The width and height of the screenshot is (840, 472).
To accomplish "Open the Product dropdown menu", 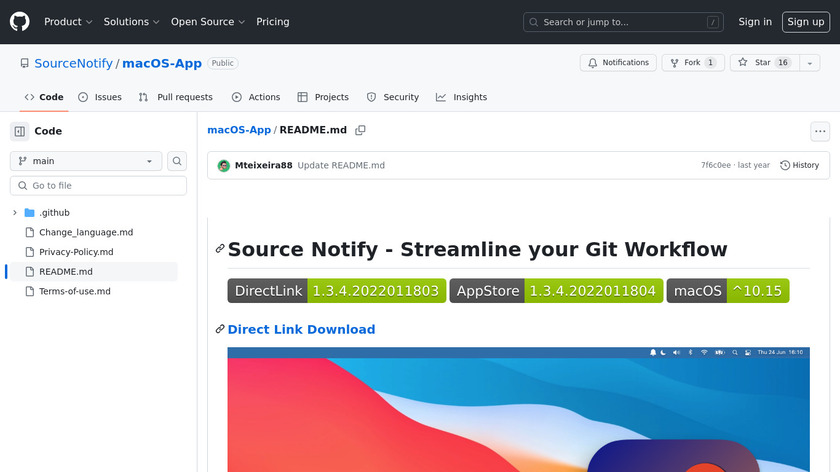I will coord(68,22).
